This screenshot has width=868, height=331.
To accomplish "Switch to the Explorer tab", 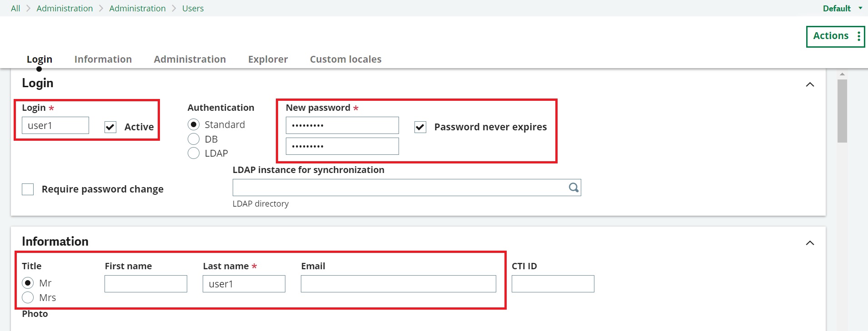I will [268, 59].
